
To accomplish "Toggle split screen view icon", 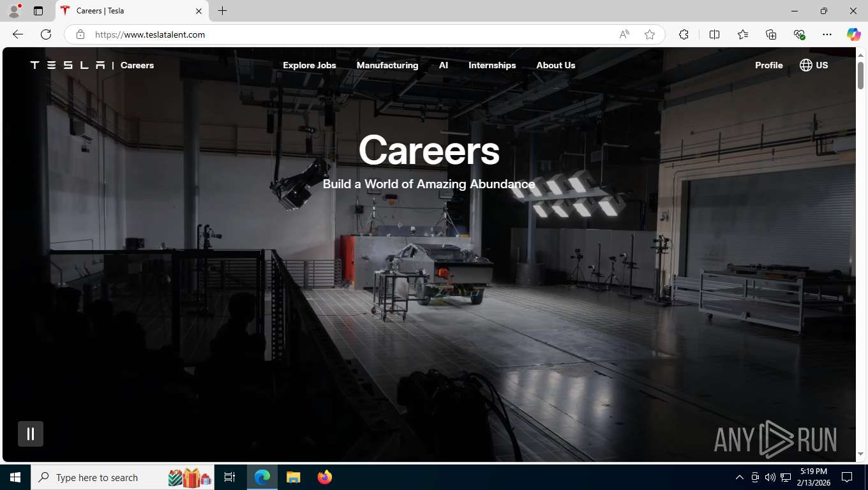I will [714, 34].
